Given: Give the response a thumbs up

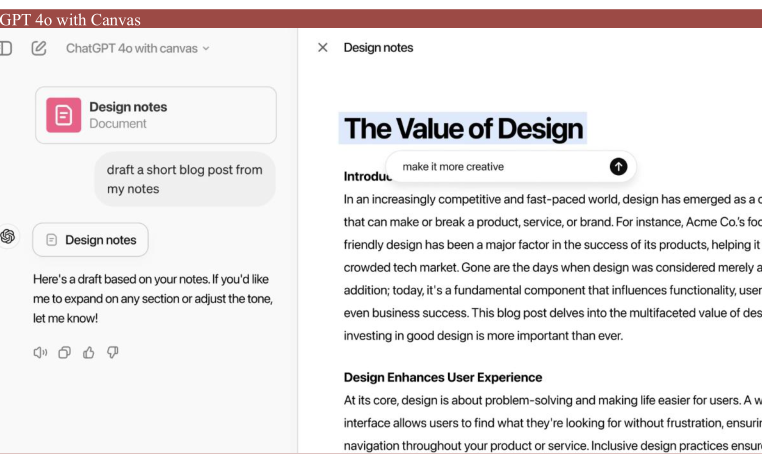Looking at the screenshot, I should [x=88, y=352].
